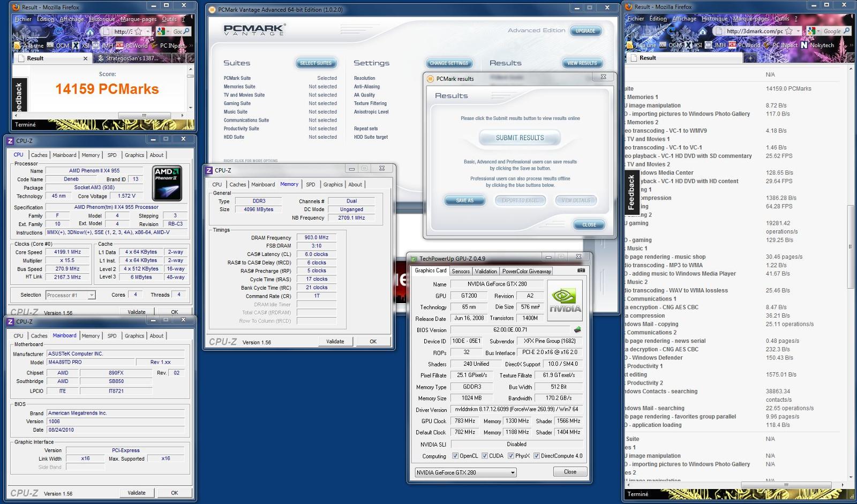The height and width of the screenshot is (504, 857).
Task: Open XSI bookmark in left Firefox window
Action: click(81, 46)
